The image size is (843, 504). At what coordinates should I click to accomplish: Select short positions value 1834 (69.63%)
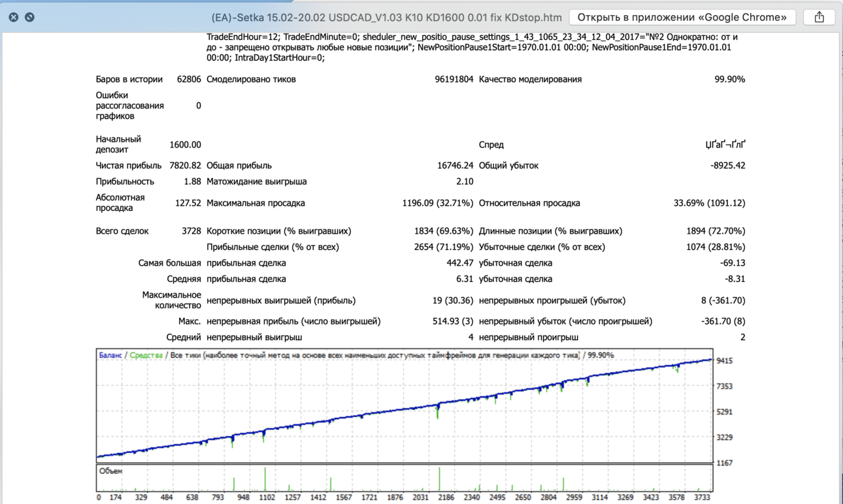coord(444,230)
